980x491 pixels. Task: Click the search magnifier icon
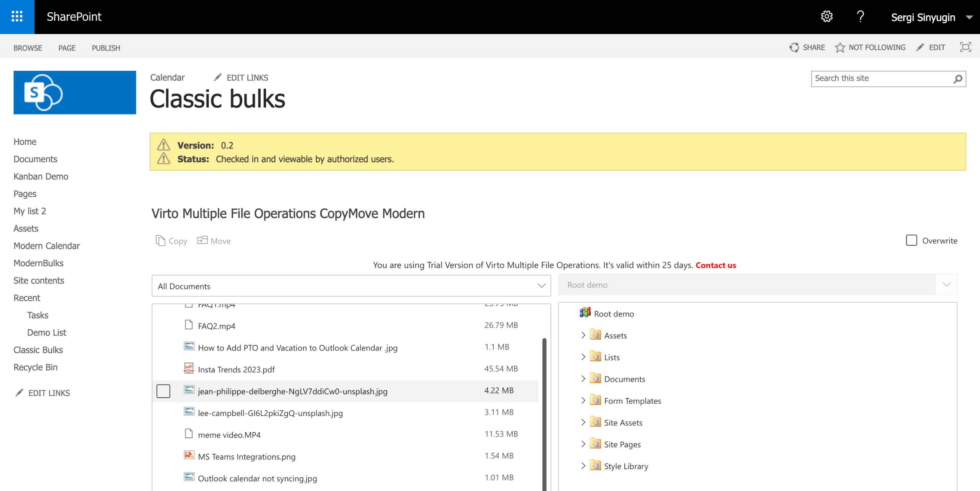957,79
